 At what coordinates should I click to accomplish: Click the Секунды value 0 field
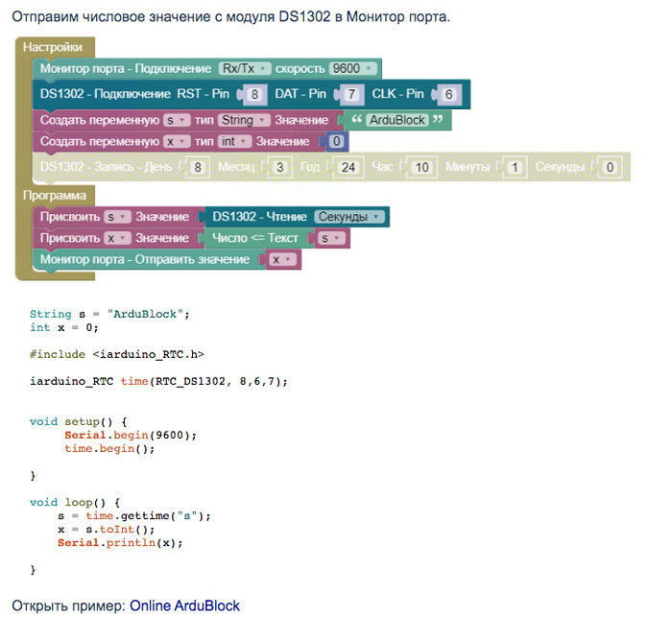tap(610, 167)
